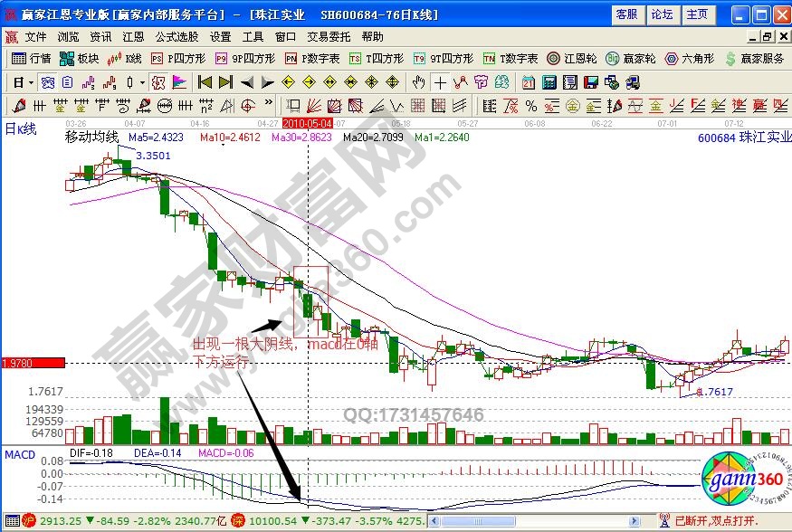This screenshot has height=532, width=792.
Task: Expand the candlestick style dropdown arrow
Action: coord(141,81)
